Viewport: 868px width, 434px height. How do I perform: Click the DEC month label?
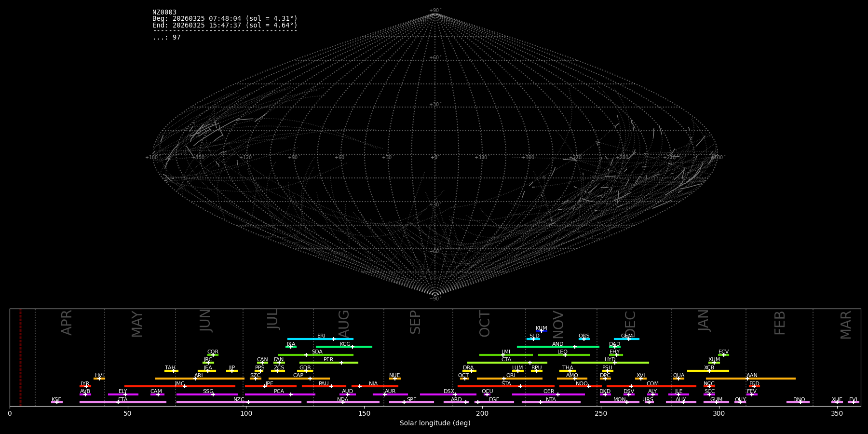coord(630,324)
